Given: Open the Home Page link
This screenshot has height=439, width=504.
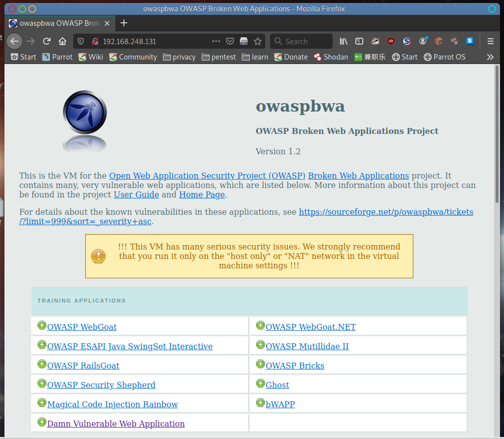Looking at the screenshot, I should 202,195.
